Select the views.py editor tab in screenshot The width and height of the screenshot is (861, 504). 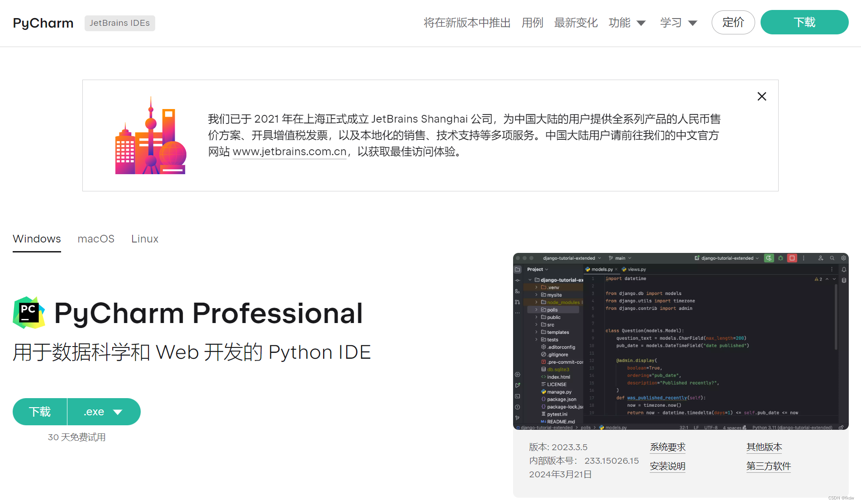[x=634, y=269]
